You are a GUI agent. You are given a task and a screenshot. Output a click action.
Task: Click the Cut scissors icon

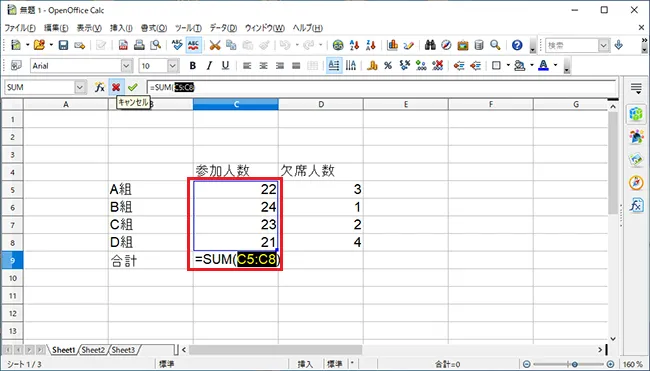tap(215, 45)
